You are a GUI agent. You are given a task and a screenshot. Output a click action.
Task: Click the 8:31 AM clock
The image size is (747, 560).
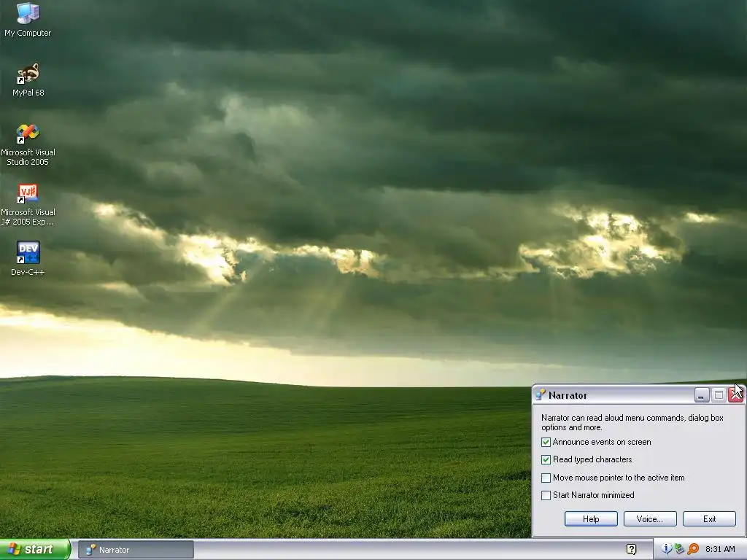pyautogui.click(x=720, y=550)
